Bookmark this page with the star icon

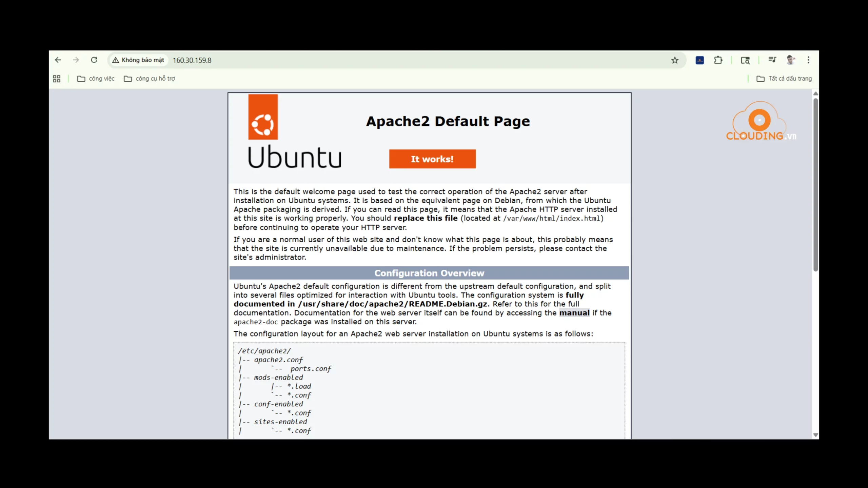coord(675,60)
